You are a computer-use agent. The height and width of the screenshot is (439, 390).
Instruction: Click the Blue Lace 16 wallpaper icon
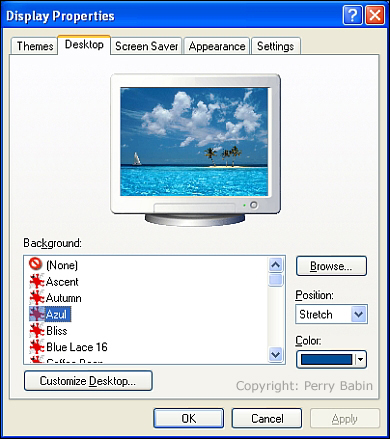37,347
